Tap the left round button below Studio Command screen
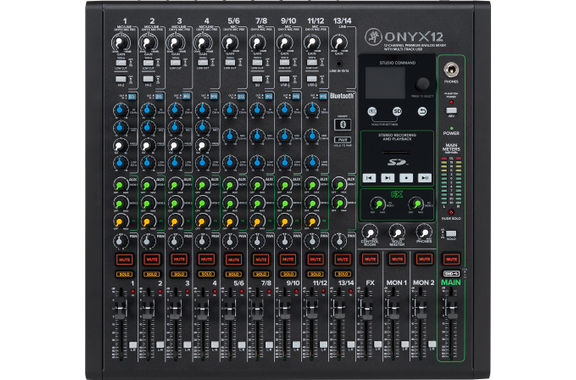Screen dimensions: 576x380 (372, 111)
